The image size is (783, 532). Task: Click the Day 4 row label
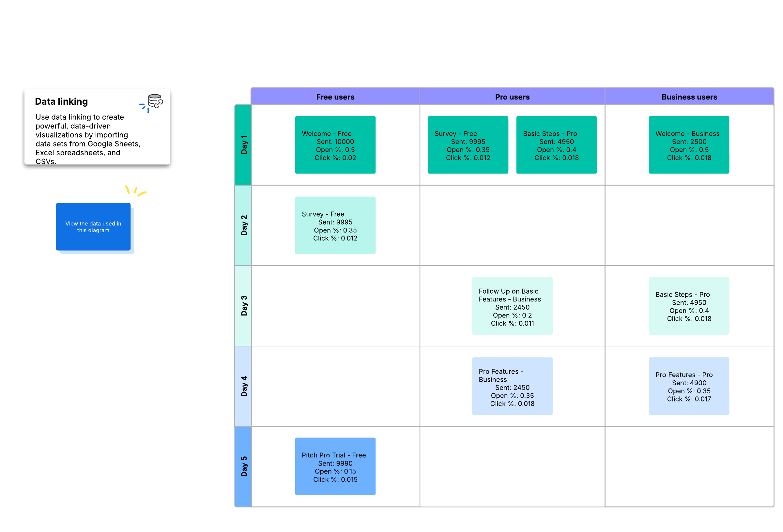243,386
